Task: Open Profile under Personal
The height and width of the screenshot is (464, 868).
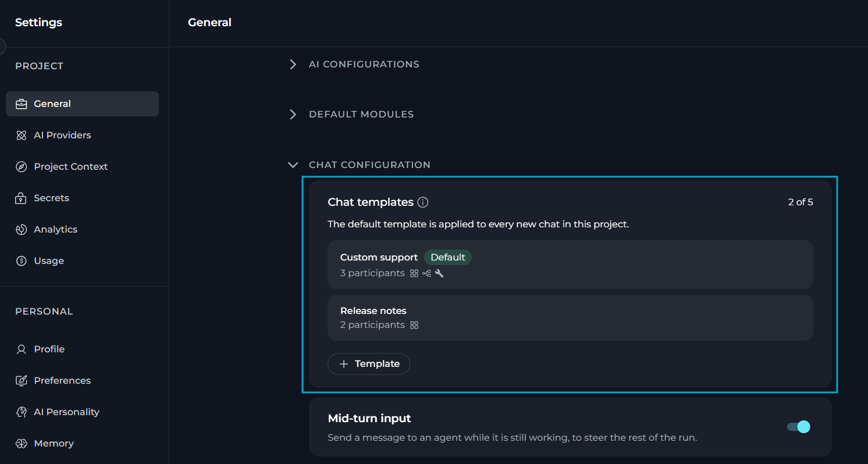Action: (x=82, y=349)
